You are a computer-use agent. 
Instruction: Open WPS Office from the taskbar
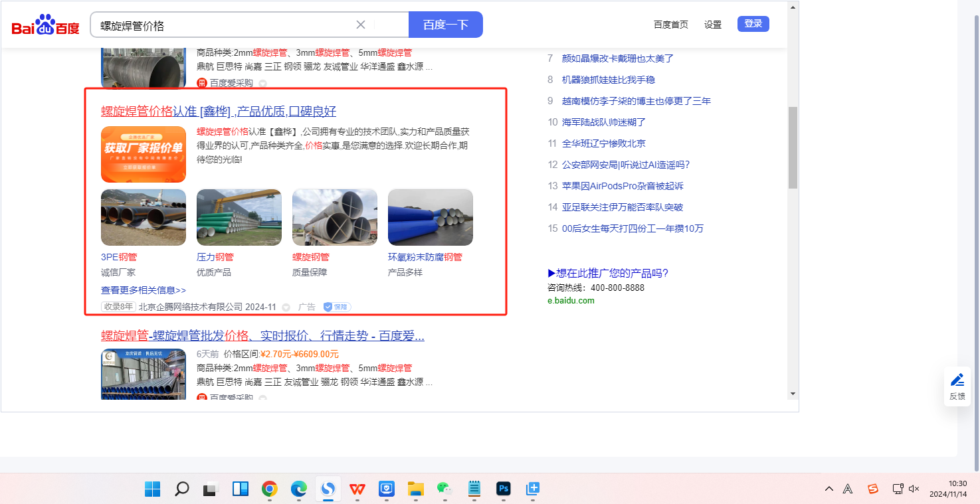357,489
